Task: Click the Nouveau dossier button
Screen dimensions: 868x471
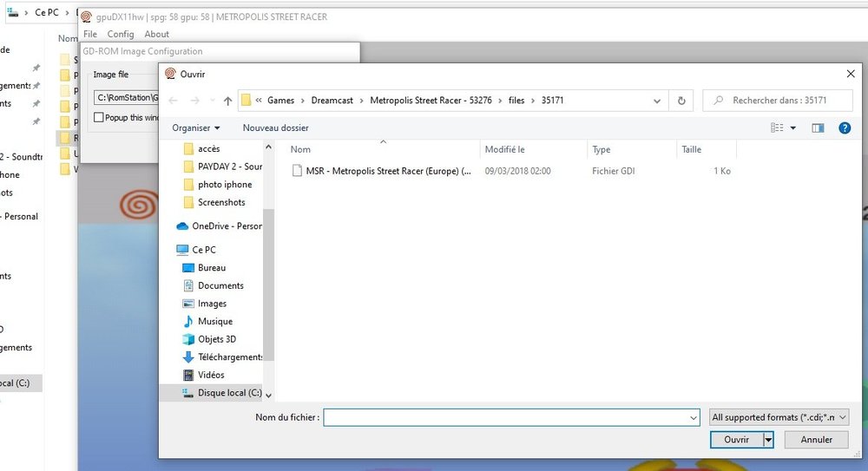Action: tap(276, 128)
